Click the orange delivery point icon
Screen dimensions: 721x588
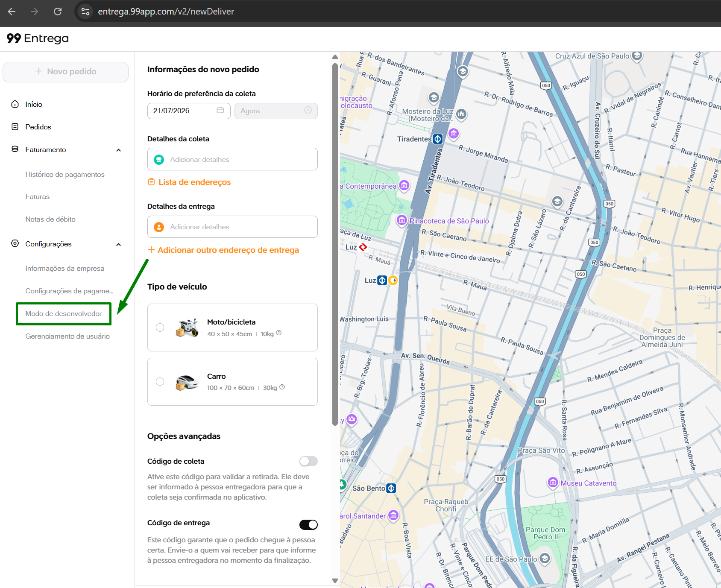(159, 227)
